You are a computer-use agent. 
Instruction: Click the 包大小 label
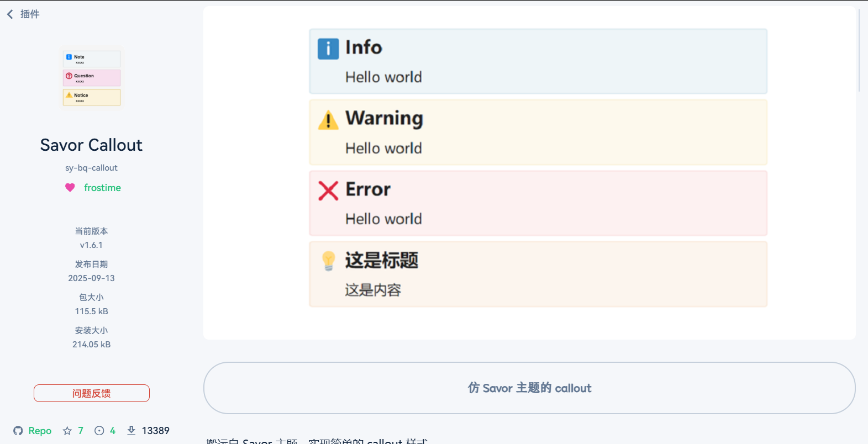[x=92, y=297]
